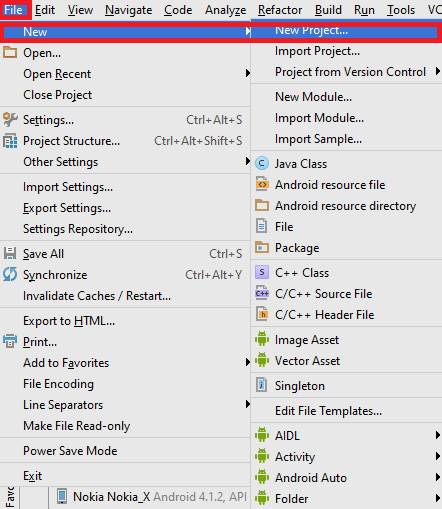Expand the Open Recent submenu arrow
The image size is (442, 509).
click(247, 73)
